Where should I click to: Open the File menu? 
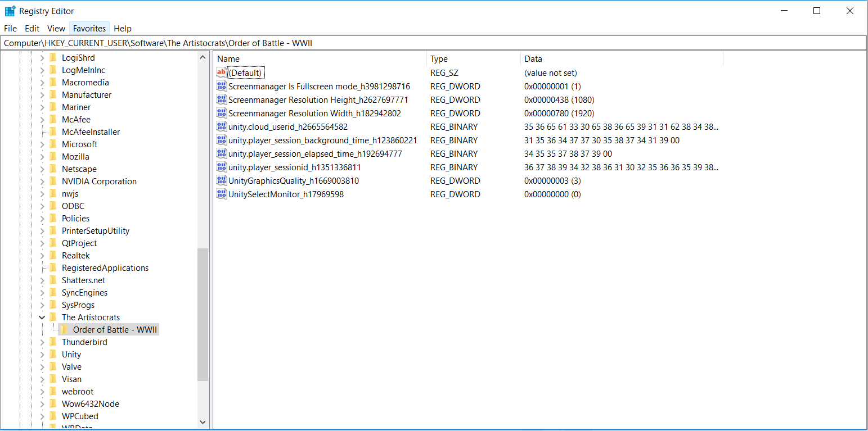[x=11, y=28]
